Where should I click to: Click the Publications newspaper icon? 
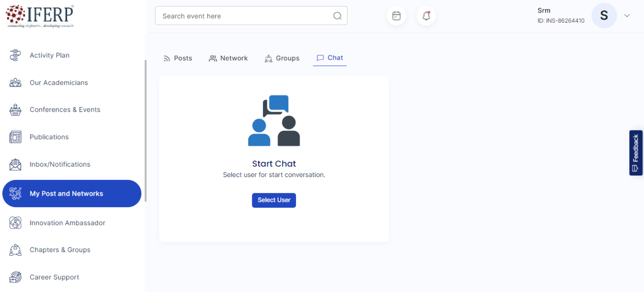[x=15, y=137]
